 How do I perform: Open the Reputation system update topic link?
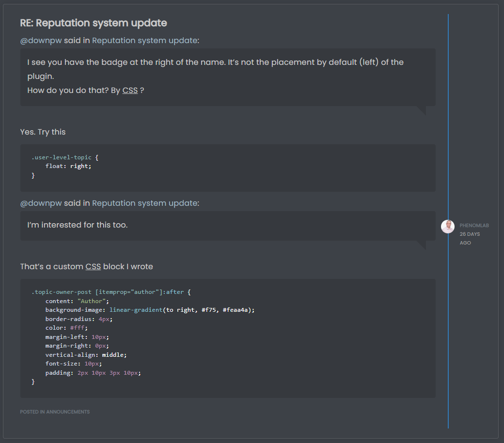click(x=145, y=41)
